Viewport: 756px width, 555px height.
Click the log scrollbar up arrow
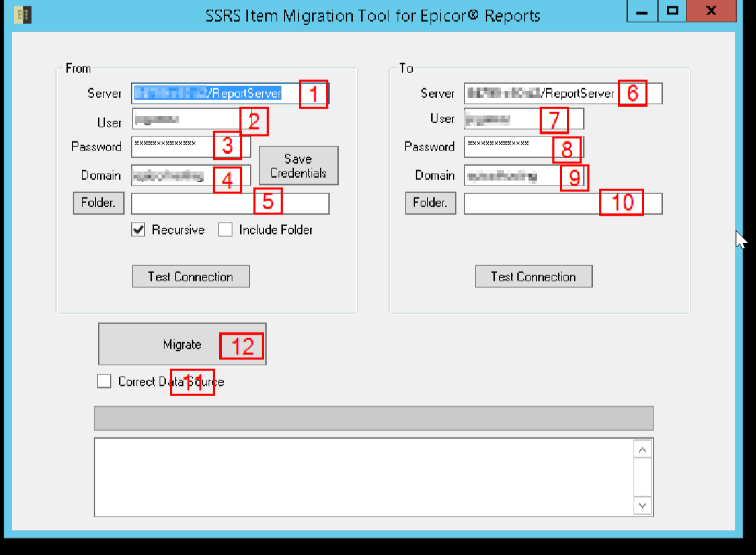(x=642, y=450)
